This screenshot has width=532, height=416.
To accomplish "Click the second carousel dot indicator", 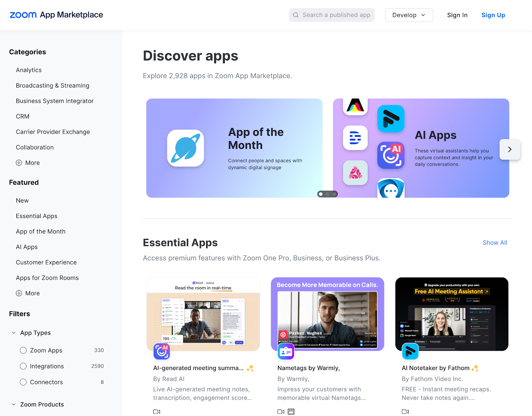I will pyautogui.click(x=328, y=194).
